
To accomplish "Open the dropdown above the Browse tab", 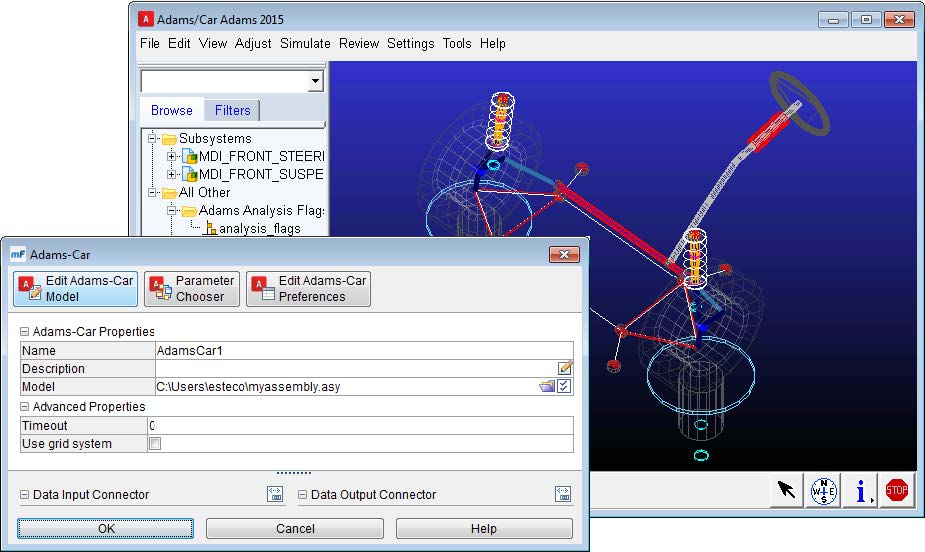I will [x=316, y=81].
